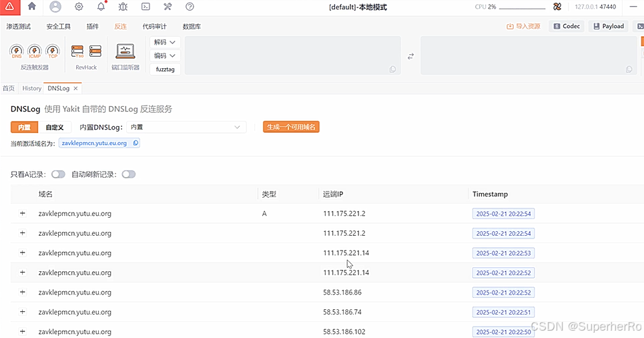Image resolution: width=644 pixels, height=338 pixels.
Task: Select the 自定义 mode option
Action: (x=55, y=127)
